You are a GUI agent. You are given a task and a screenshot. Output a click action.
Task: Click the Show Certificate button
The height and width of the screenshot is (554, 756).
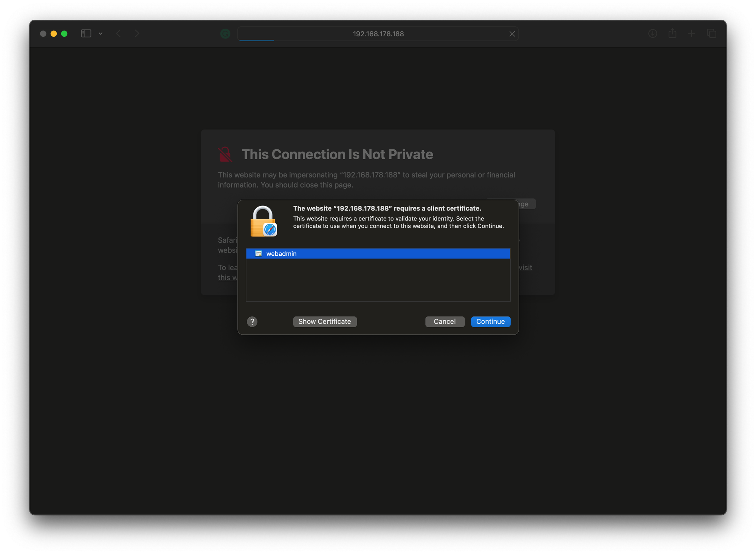(x=325, y=321)
